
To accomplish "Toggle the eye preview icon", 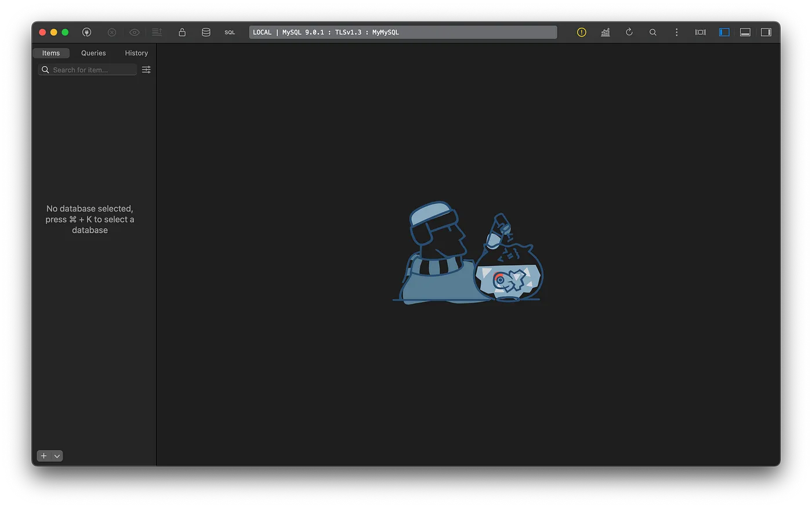I will pos(135,32).
